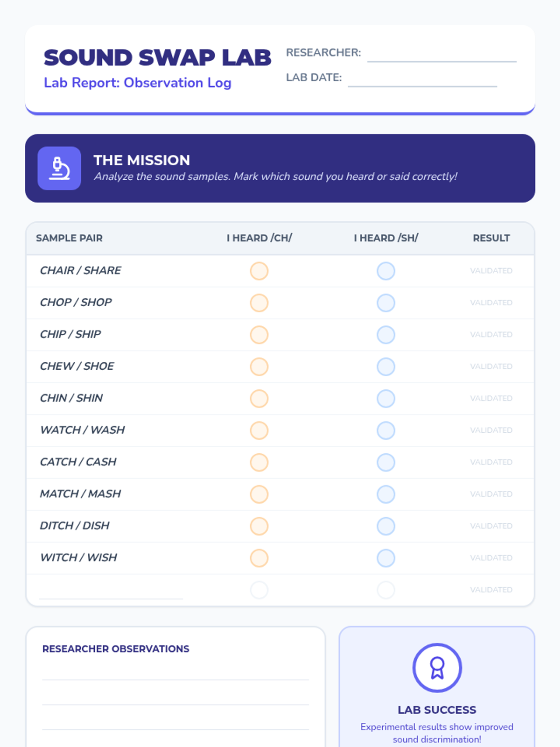Mark /CH/ circle for DITCH / DISH
This screenshot has width=560, height=747.
259,526
